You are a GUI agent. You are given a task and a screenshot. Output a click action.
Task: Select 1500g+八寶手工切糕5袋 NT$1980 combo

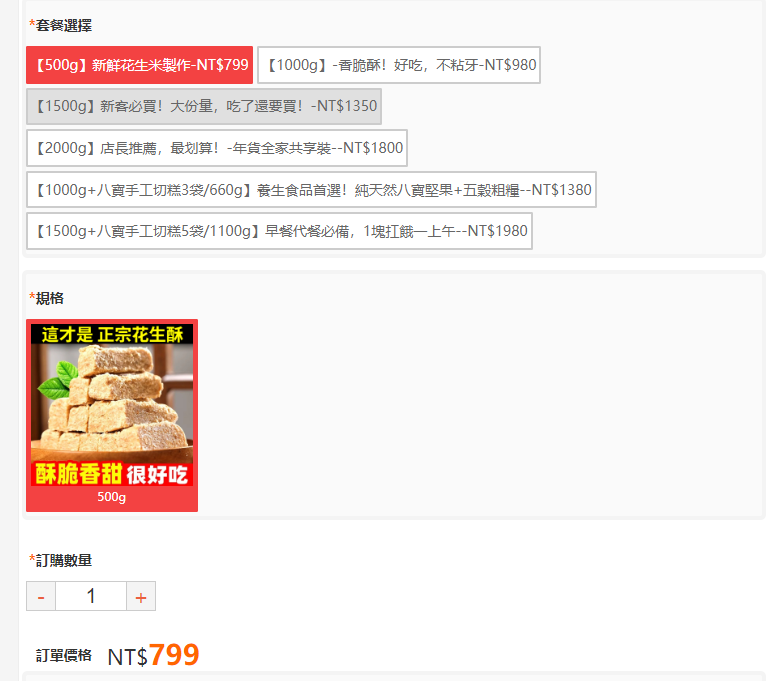[x=280, y=231]
